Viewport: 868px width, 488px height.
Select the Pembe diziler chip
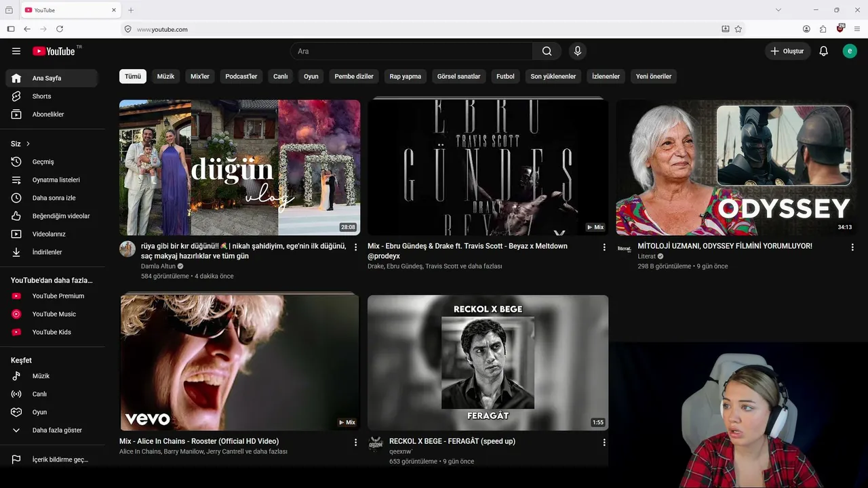(x=354, y=77)
